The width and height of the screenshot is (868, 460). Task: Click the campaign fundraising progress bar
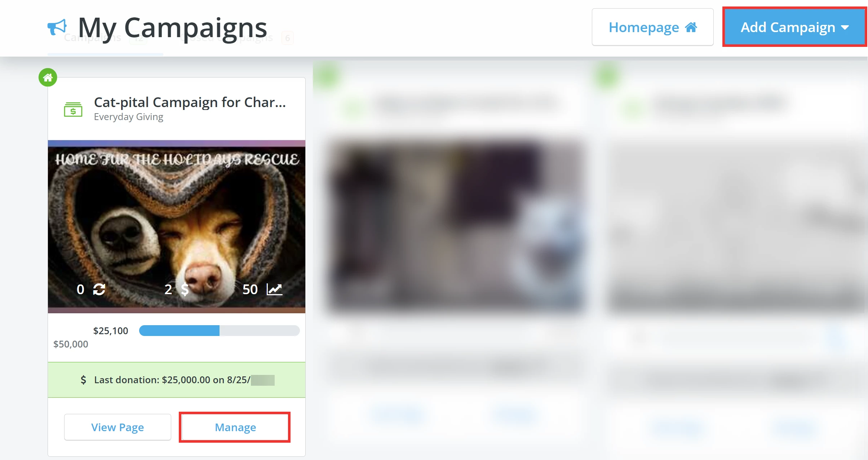[219, 331]
